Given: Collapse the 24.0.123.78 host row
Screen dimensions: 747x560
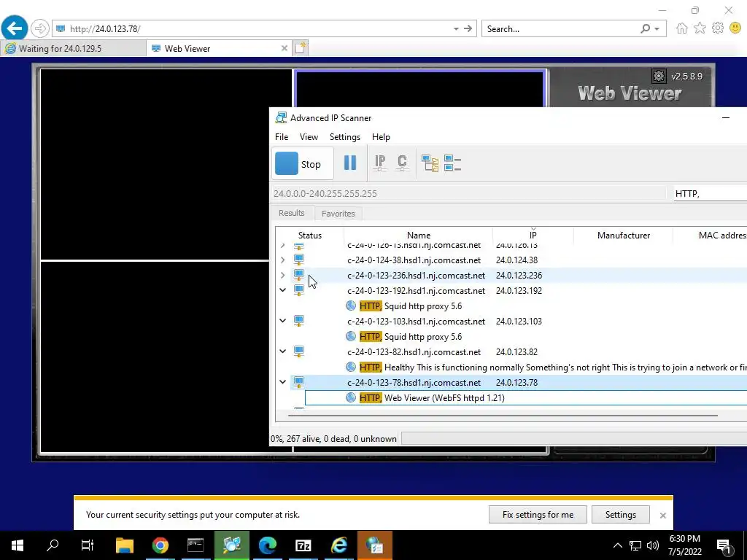Looking at the screenshot, I should (x=282, y=381).
